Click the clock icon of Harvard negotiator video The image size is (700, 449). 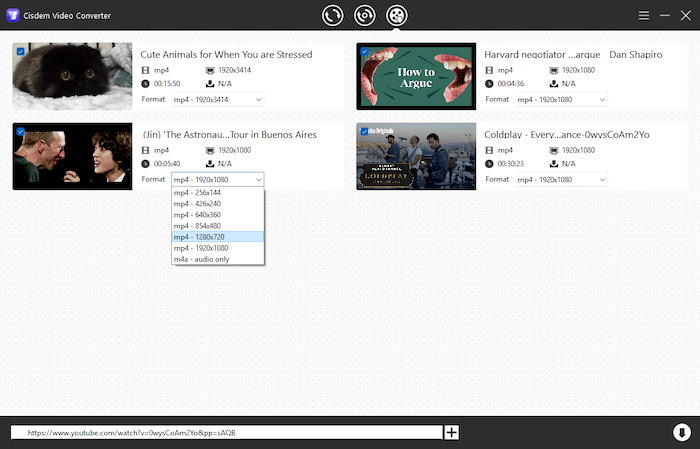pyautogui.click(x=489, y=83)
